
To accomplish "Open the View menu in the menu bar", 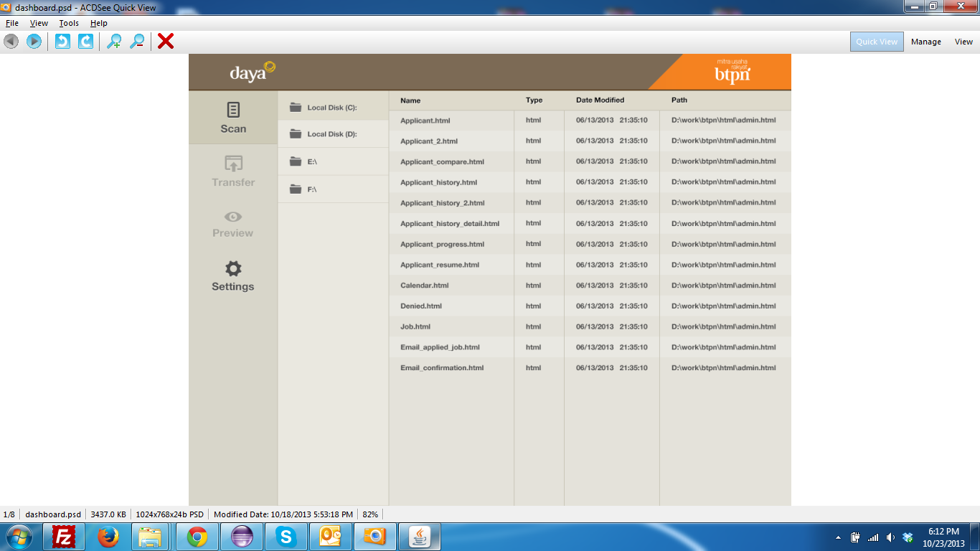I will coord(39,23).
